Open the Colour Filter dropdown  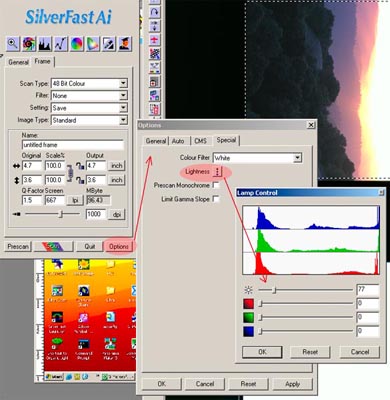pyautogui.click(x=297, y=158)
